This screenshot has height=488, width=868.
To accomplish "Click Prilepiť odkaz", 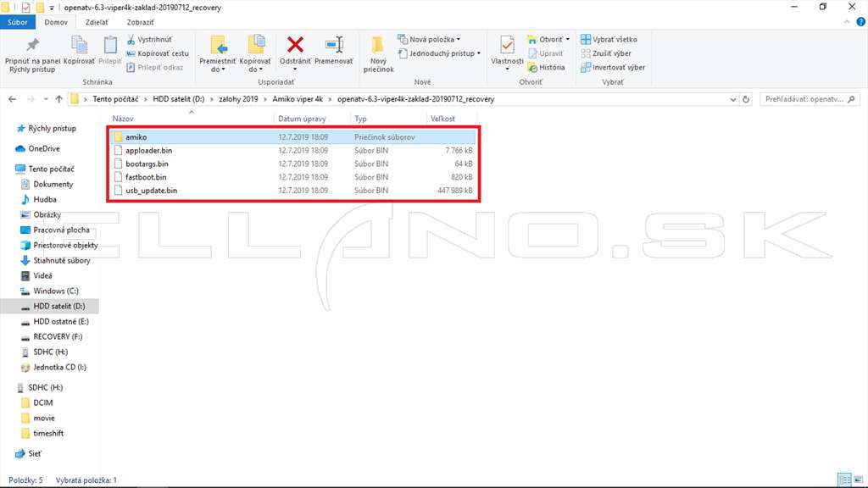I will pyautogui.click(x=155, y=67).
